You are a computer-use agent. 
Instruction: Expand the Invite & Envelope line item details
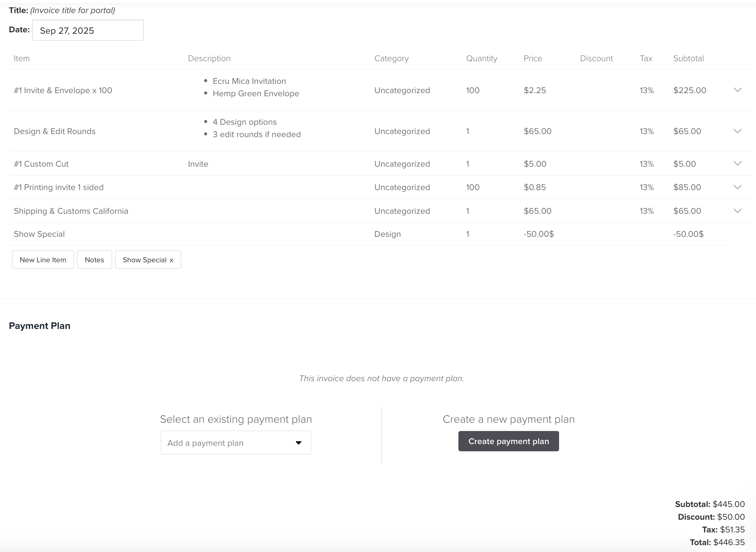(737, 90)
